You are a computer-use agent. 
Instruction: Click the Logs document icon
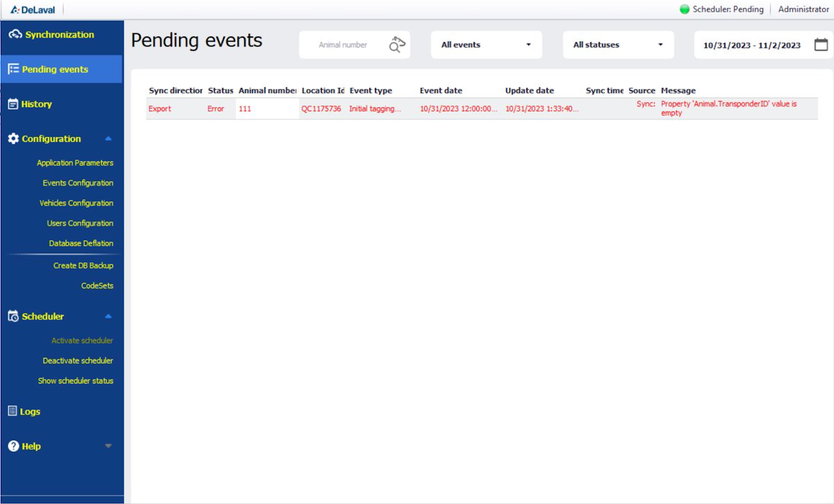12,411
